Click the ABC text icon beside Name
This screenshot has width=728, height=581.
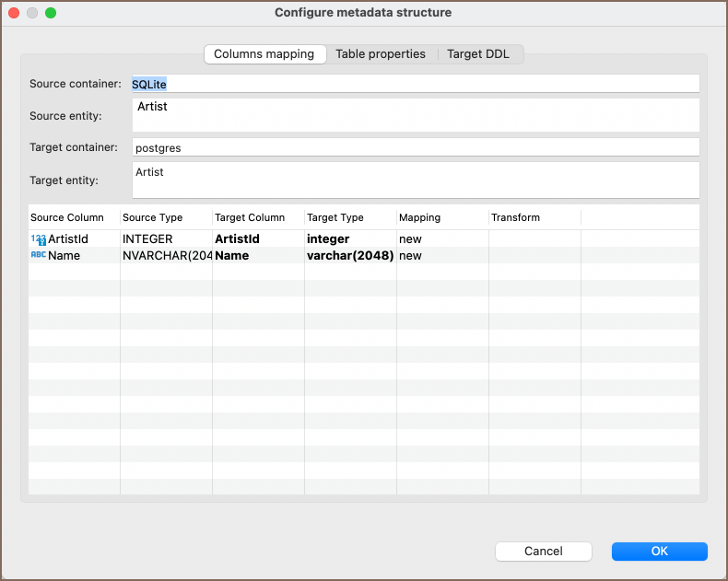38,255
